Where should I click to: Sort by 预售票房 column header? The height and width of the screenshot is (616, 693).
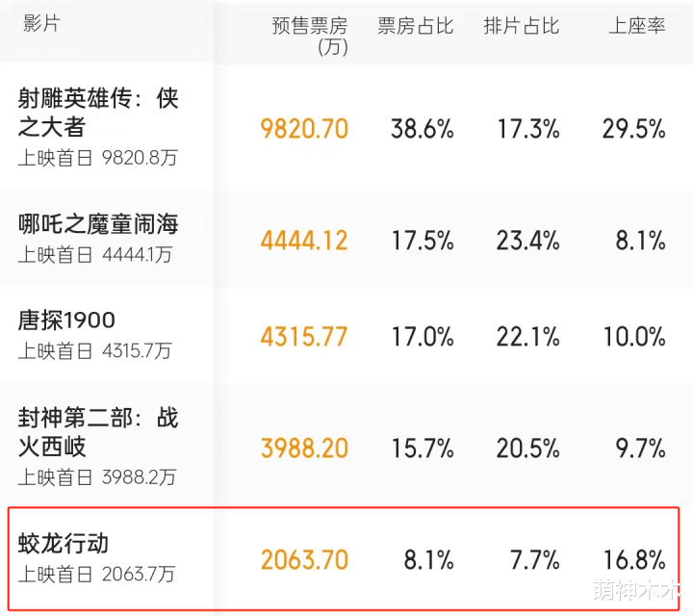click(309, 35)
